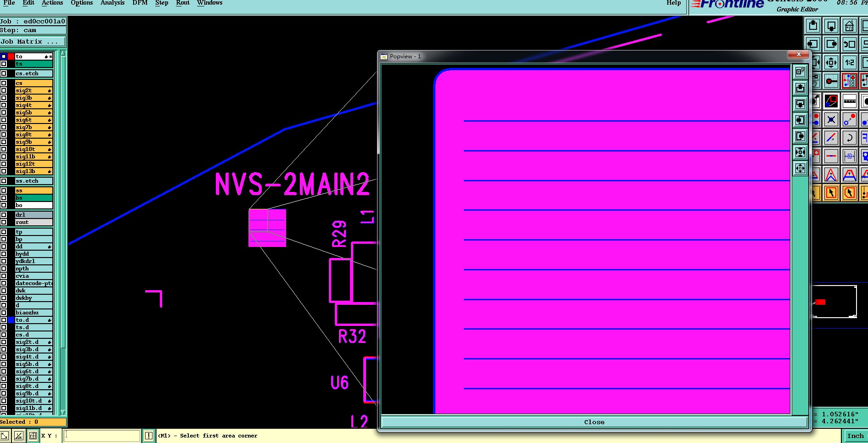
Task: Click the blue color swatch of layer to.d
Action: pos(11,320)
